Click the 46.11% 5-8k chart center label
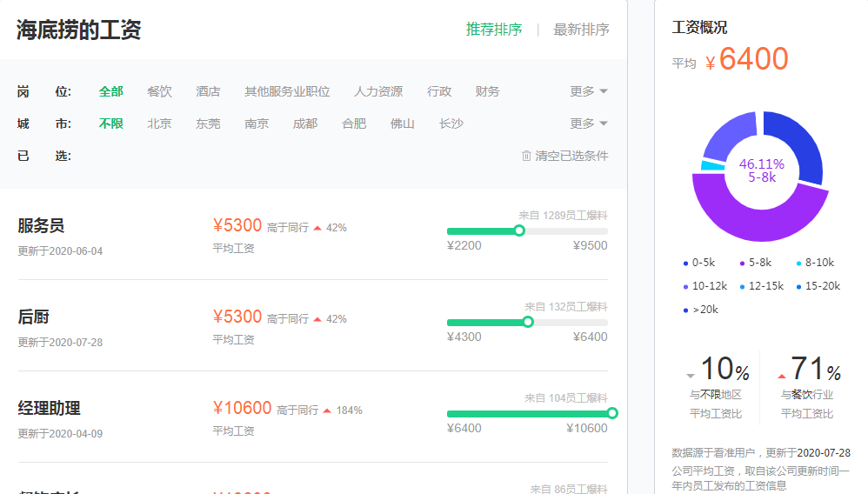 (762, 170)
